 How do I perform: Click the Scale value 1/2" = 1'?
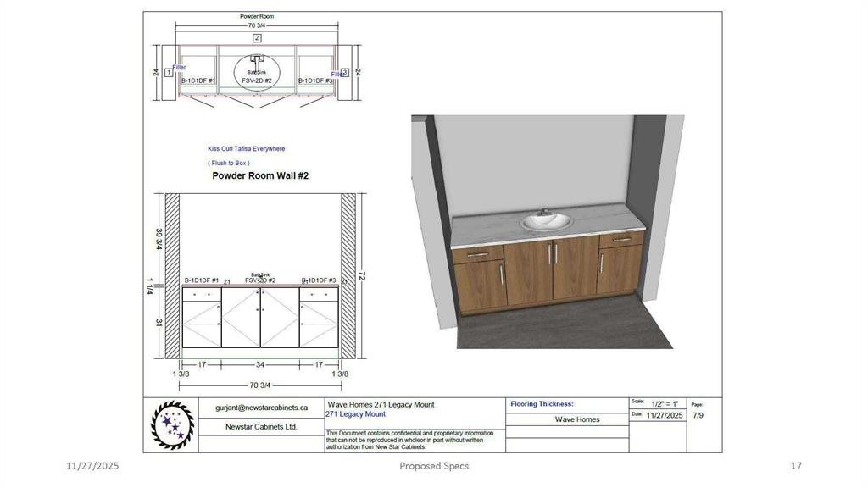coord(665,404)
